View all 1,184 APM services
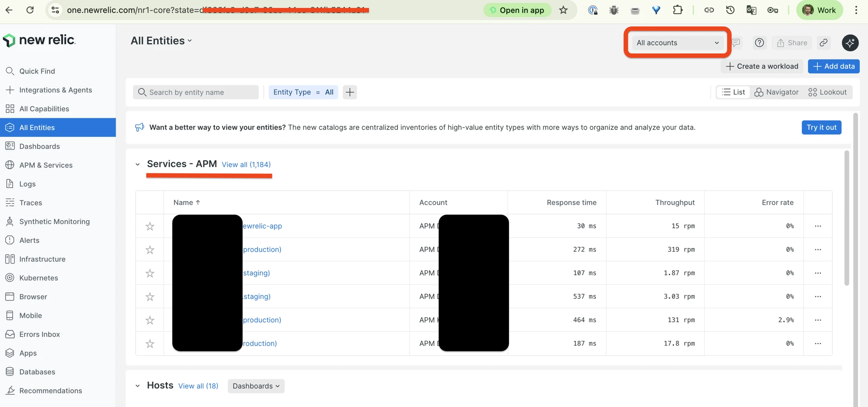Screen dimensions: 868x407 click(246, 164)
